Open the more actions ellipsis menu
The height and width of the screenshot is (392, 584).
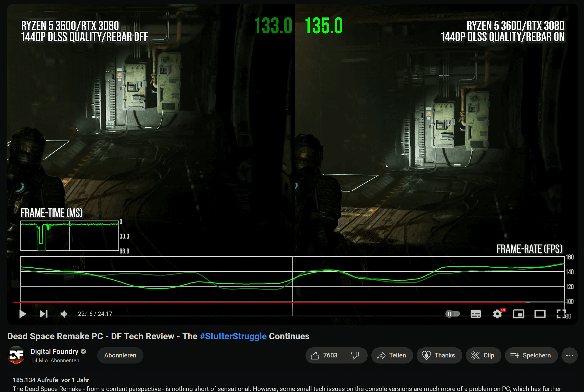569,355
